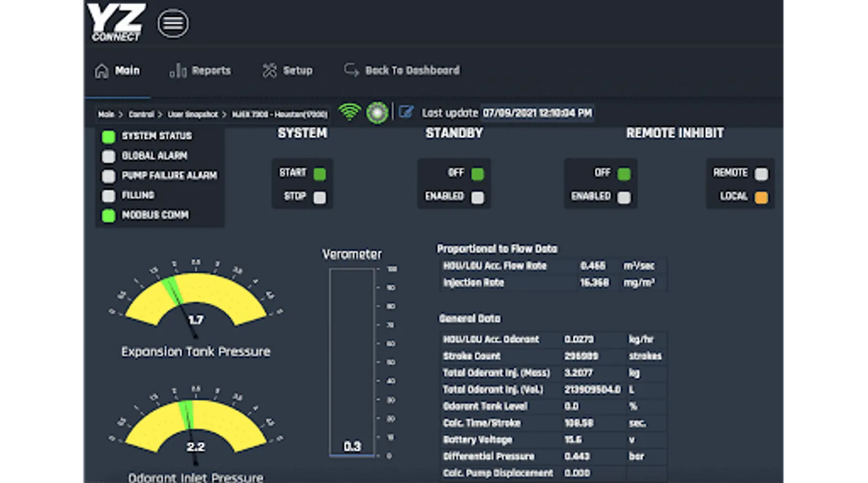Select the LOCAL mode indicator

click(761, 197)
